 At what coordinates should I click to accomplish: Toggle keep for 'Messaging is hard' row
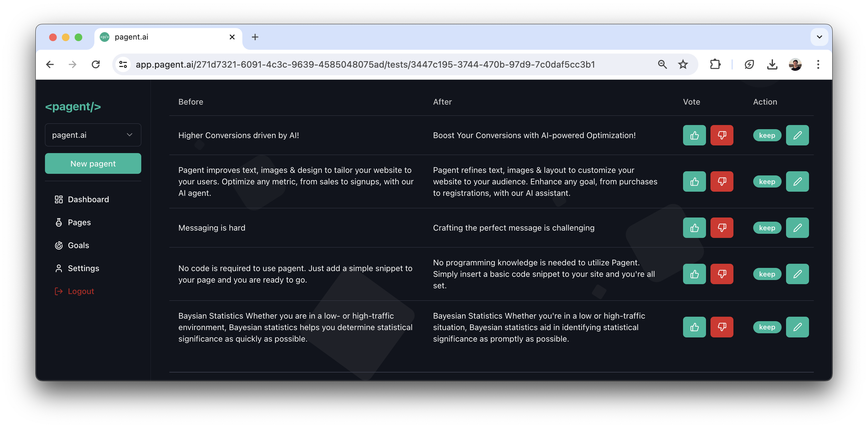click(x=767, y=227)
